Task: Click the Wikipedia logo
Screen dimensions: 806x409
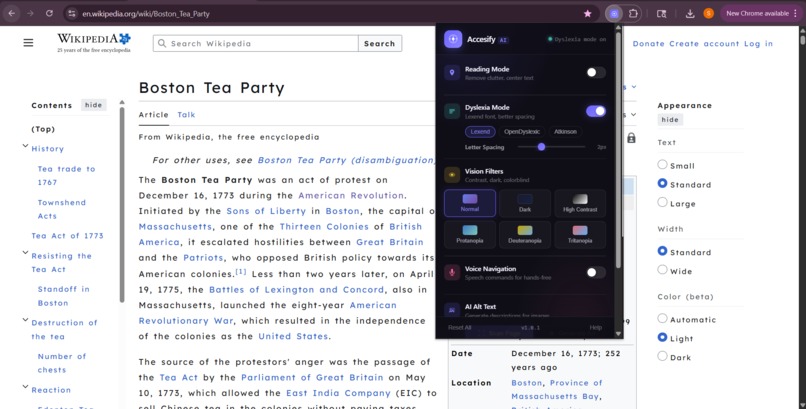Action: tap(94, 42)
